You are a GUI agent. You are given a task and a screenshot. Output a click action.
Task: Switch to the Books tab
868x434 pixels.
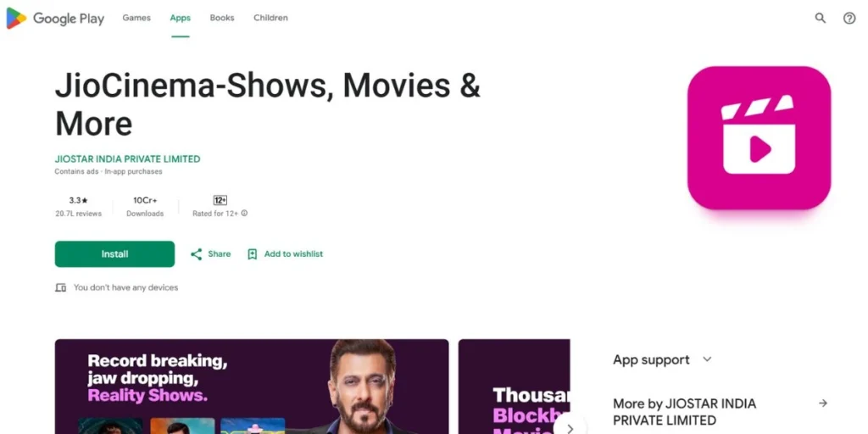click(x=222, y=18)
